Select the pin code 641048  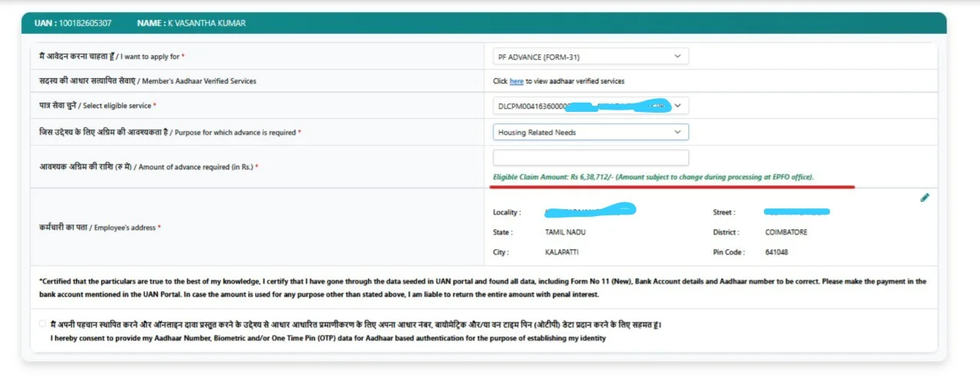point(776,252)
